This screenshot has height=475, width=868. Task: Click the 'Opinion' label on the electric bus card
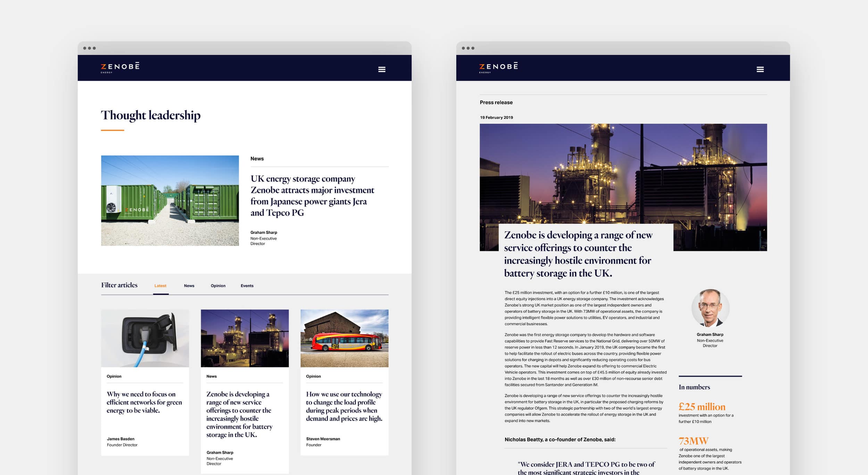[x=313, y=376]
